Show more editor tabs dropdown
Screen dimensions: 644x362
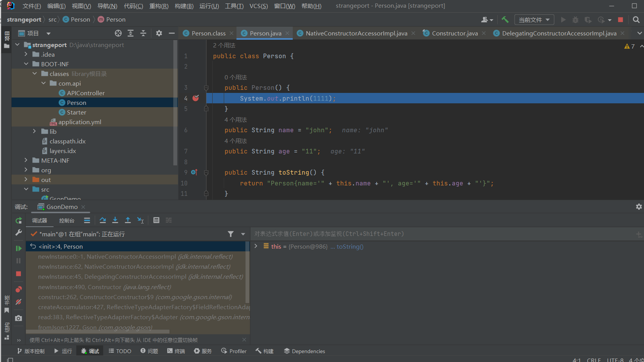click(x=639, y=33)
